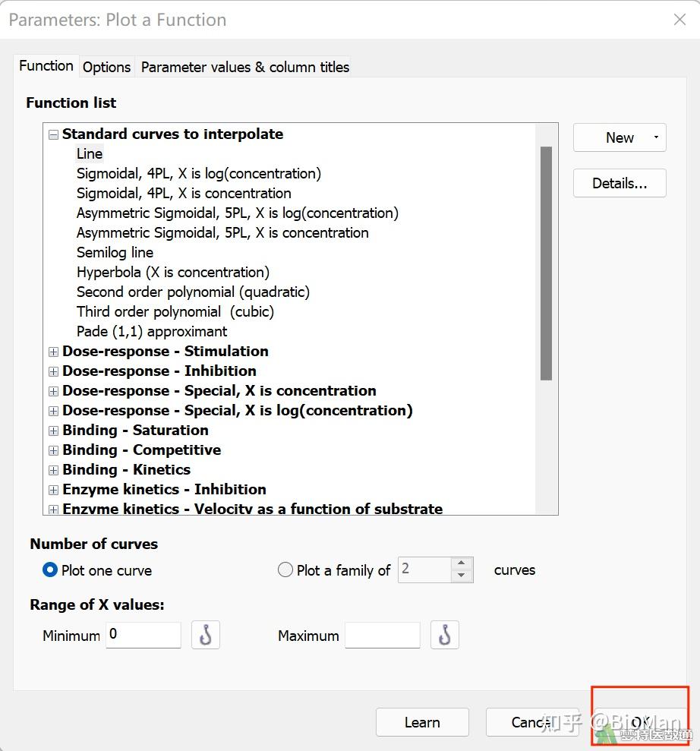Click the Maximum X value field
The image size is (700, 751).
[x=382, y=635]
